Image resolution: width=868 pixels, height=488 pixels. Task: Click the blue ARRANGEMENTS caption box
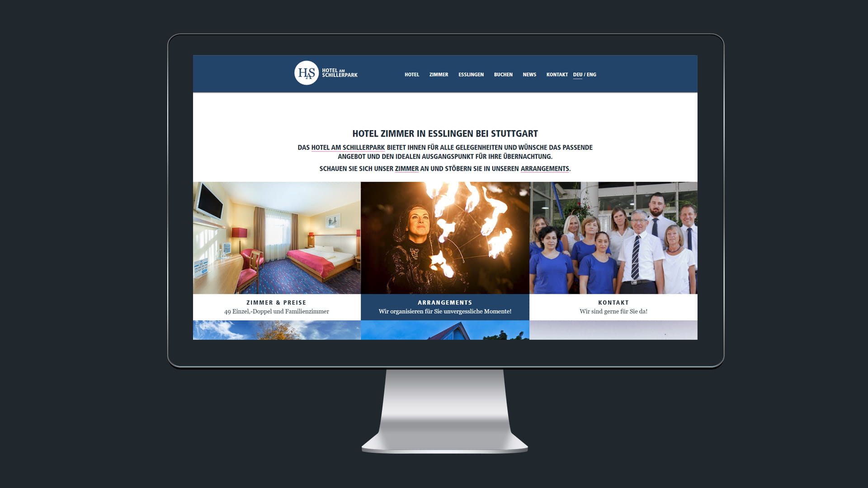[445, 307]
